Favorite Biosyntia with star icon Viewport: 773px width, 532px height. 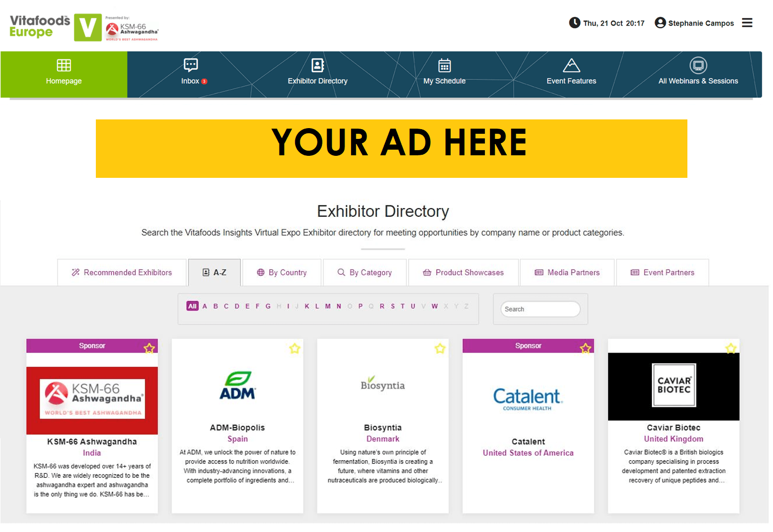[440, 349]
